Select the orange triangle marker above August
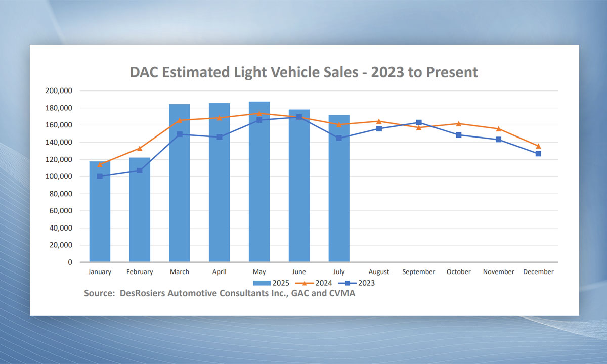 click(x=379, y=121)
